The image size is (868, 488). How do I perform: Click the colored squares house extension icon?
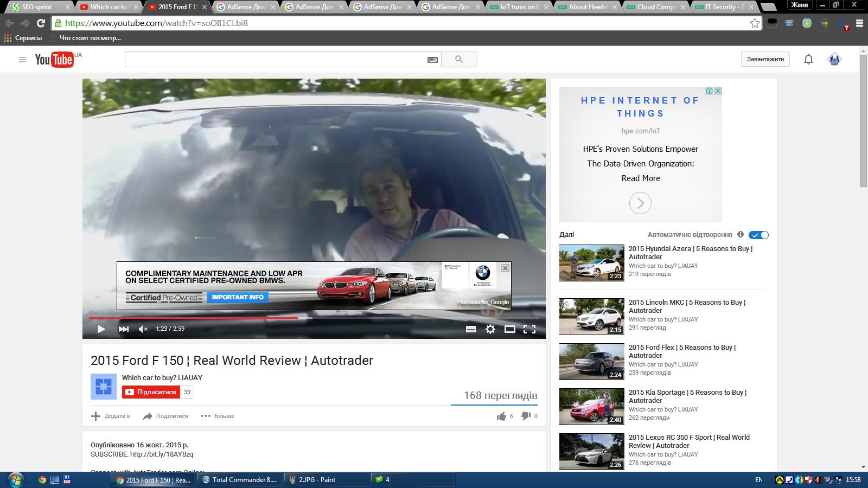(x=824, y=23)
